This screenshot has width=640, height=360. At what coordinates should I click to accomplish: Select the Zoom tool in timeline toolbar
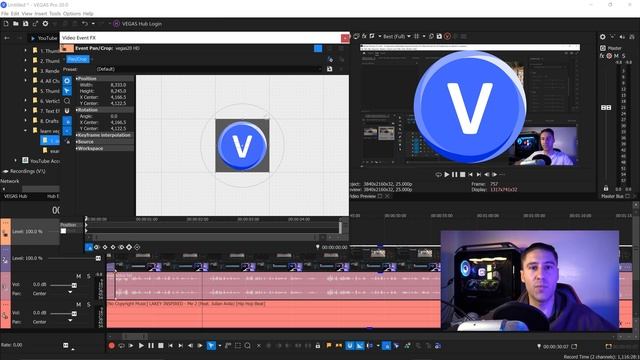[247, 345]
